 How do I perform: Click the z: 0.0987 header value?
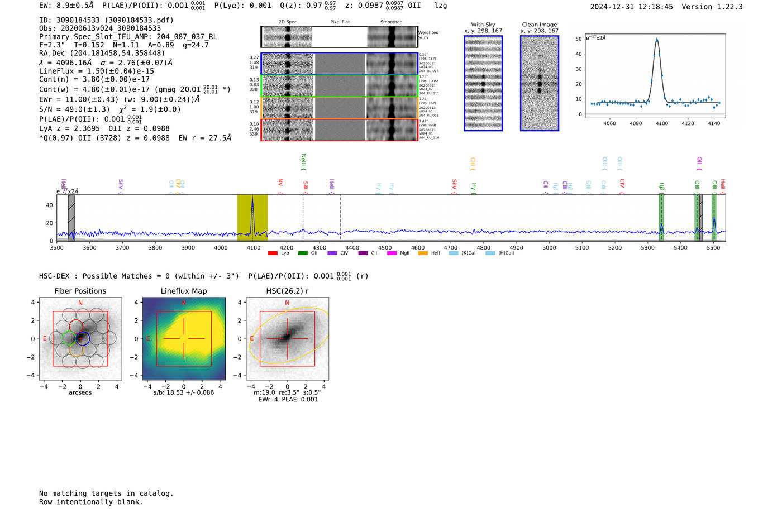(x=374, y=5)
